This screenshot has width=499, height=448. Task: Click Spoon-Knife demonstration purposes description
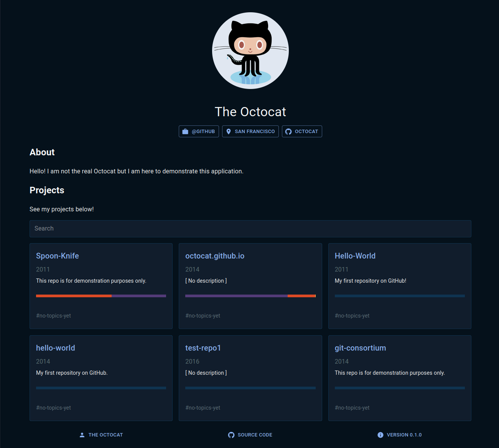click(x=91, y=281)
